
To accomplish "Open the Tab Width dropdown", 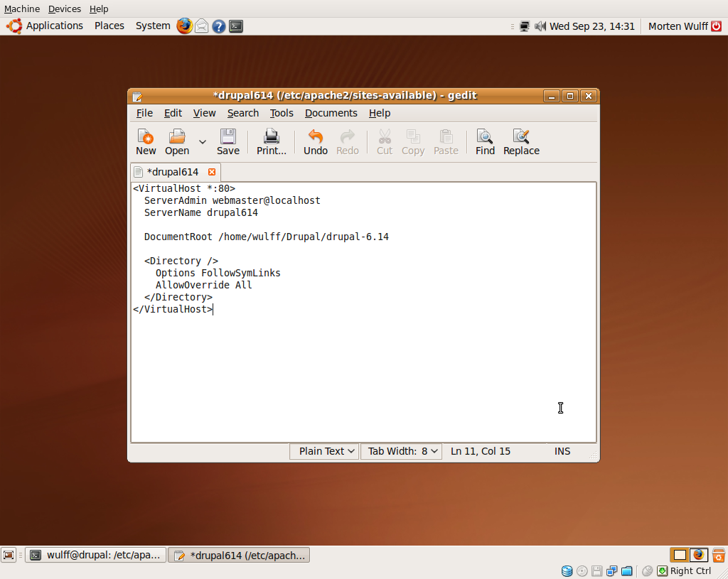I will 401,451.
